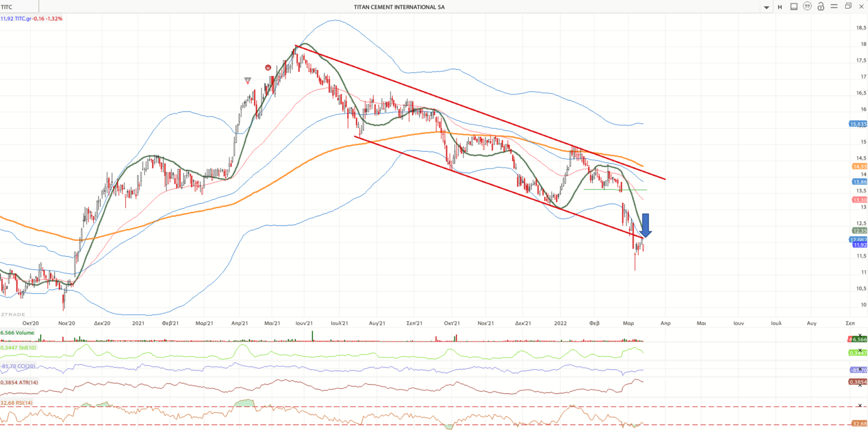Viewport: 868px width, 430px height.
Task: Select the 0,3447 Std(10) label
Action: pos(18,348)
